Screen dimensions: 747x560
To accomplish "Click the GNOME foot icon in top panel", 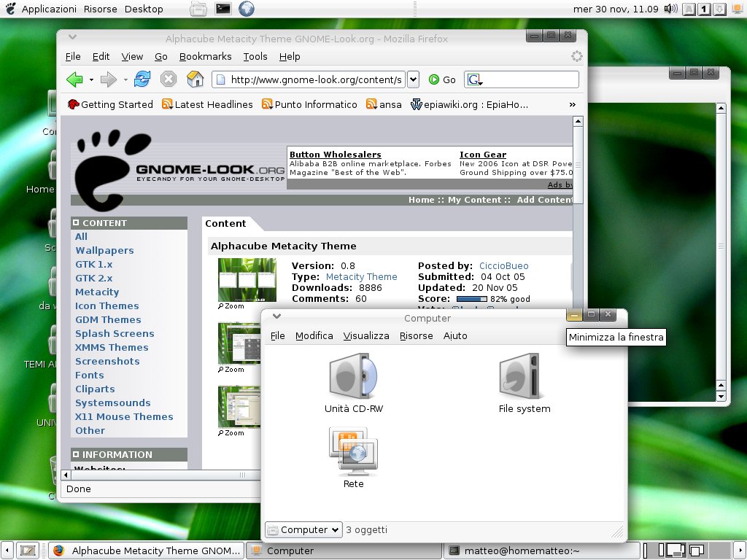I will (x=10, y=9).
